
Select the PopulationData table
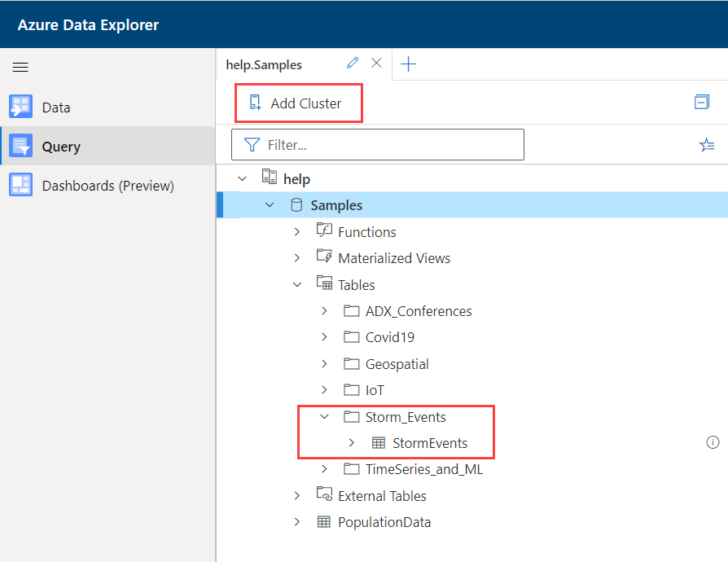[x=384, y=522]
